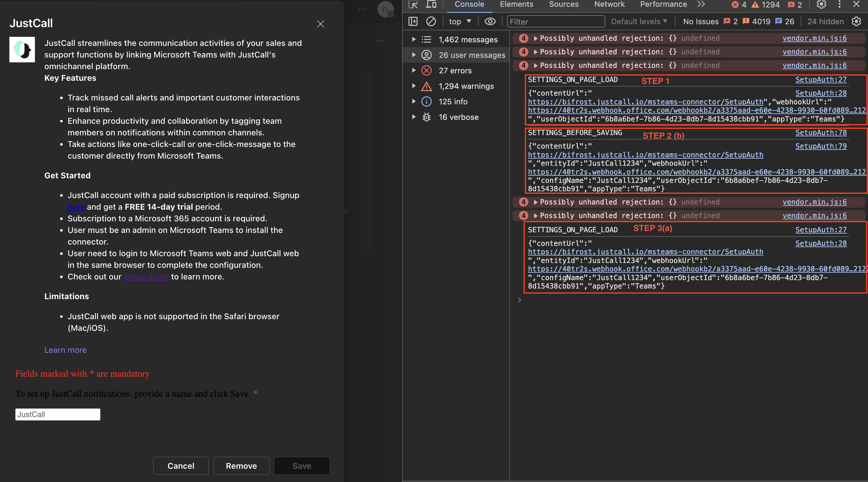
Task: Close the JustCall dialog
Action: click(320, 24)
